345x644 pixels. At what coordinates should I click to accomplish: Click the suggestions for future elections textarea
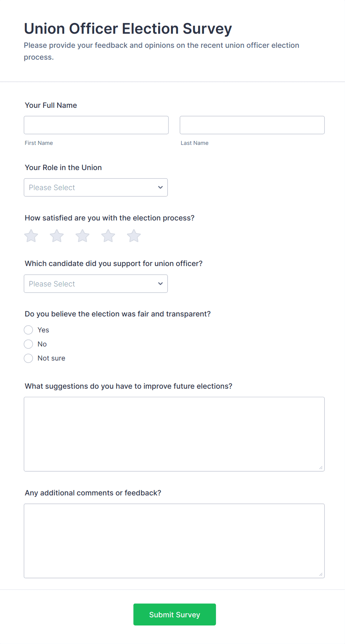tap(174, 434)
